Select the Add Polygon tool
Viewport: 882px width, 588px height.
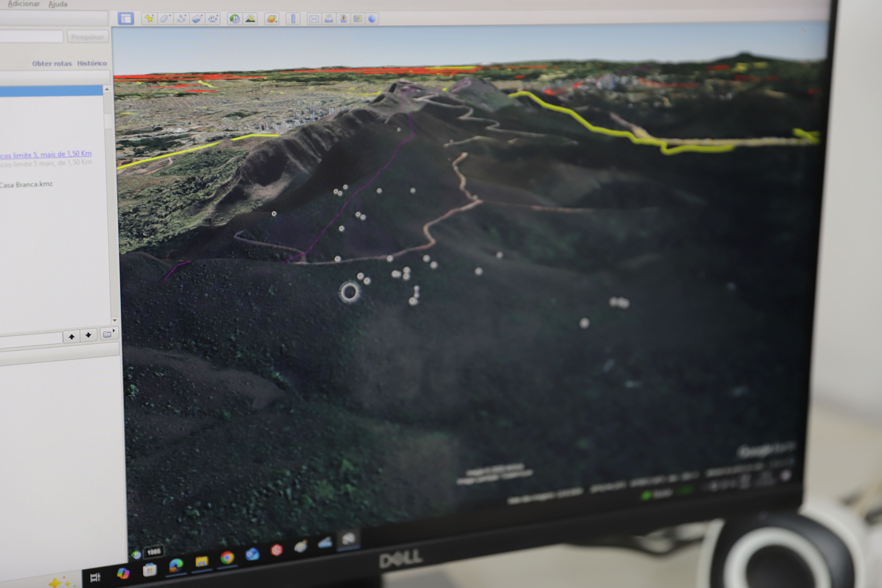pyautogui.click(x=165, y=18)
